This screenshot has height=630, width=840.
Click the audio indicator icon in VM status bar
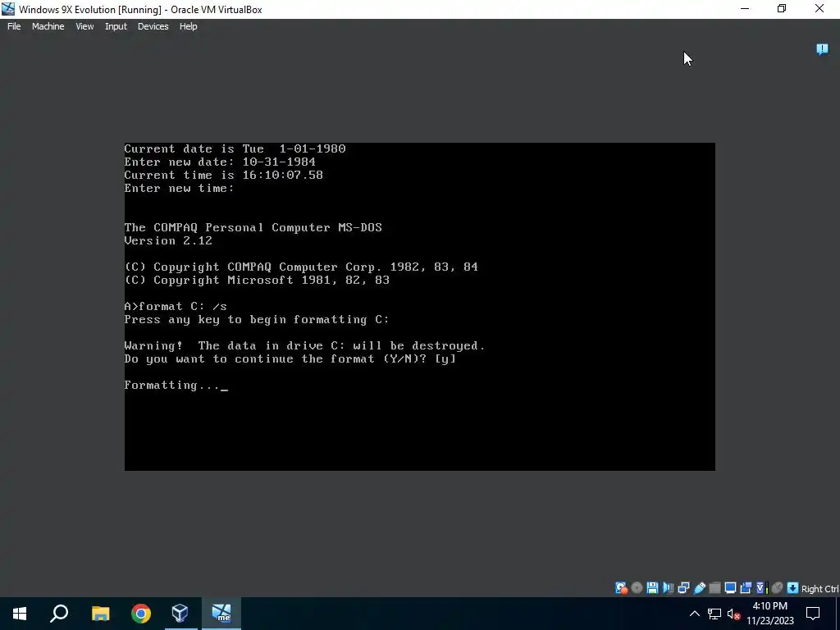(668, 588)
